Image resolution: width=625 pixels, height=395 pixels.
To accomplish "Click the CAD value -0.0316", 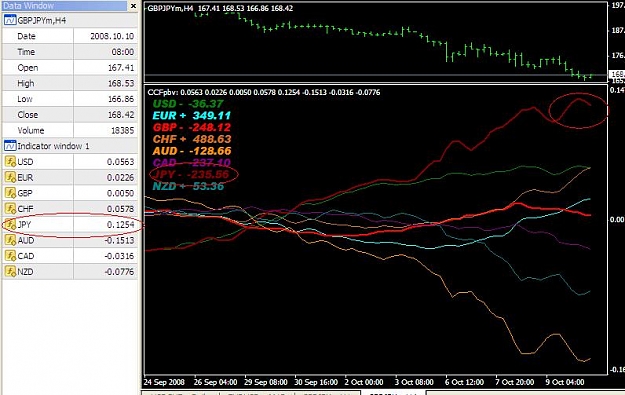I will click(x=119, y=256).
